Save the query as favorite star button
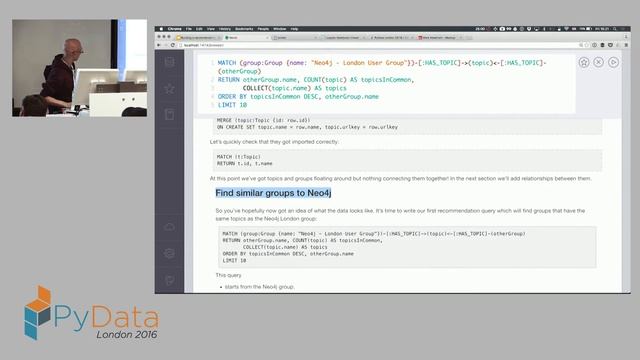 coord(584,62)
